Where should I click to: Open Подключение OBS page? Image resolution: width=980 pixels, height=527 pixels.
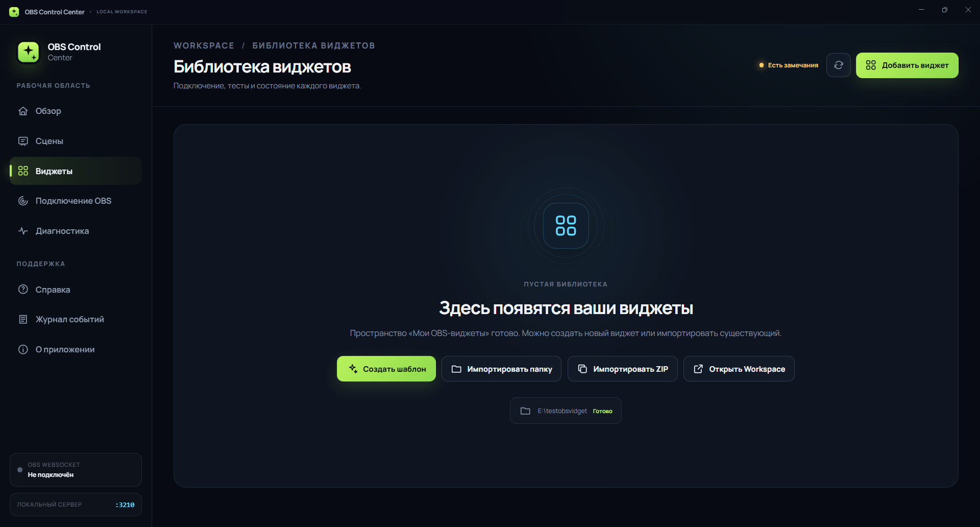(76, 201)
